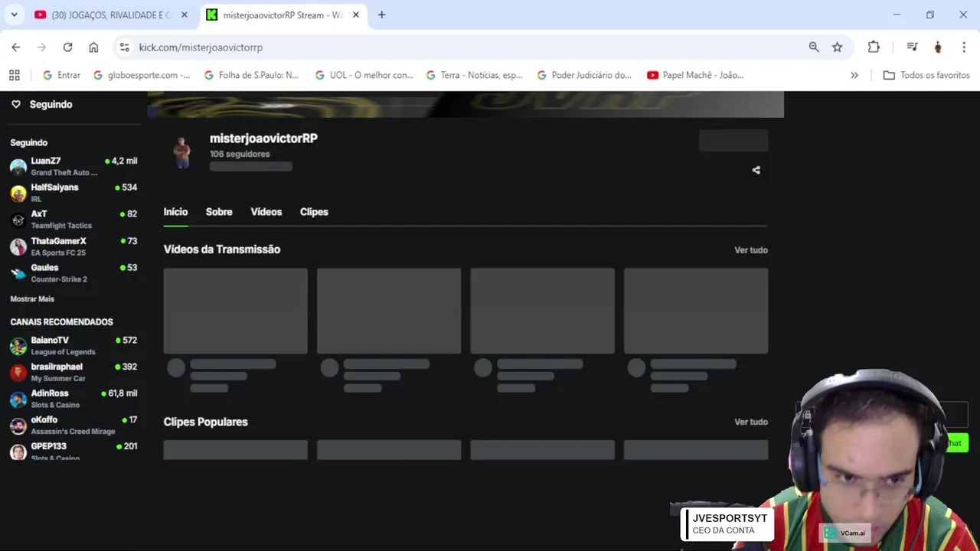The height and width of the screenshot is (551, 980).
Task: Open the site information icon in address bar
Action: pyautogui.click(x=125, y=47)
